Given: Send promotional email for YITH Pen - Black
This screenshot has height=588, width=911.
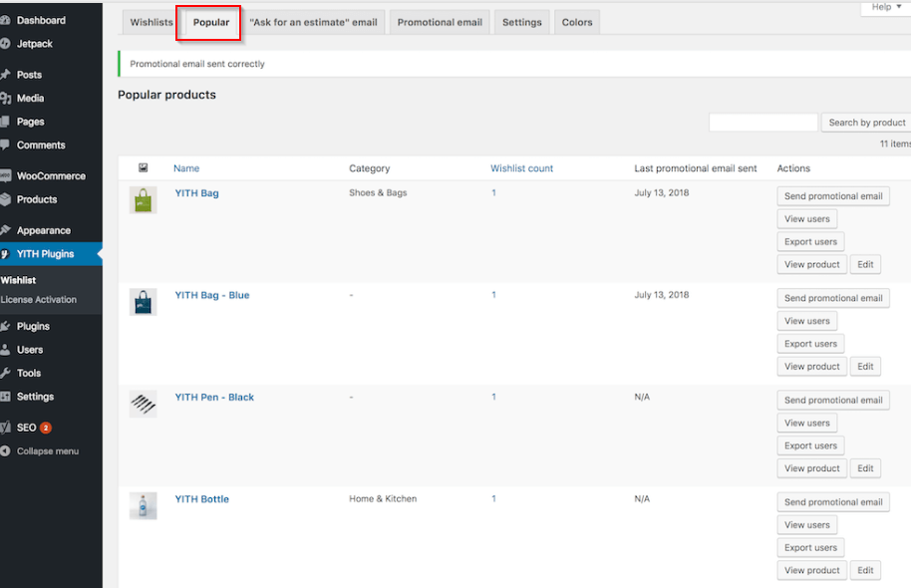Looking at the screenshot, I should (x=833, y=401).
